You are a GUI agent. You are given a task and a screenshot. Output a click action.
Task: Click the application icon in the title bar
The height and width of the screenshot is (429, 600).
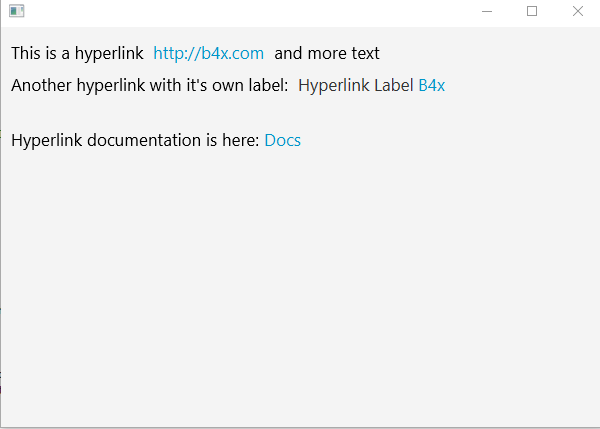tap(16, 11)
